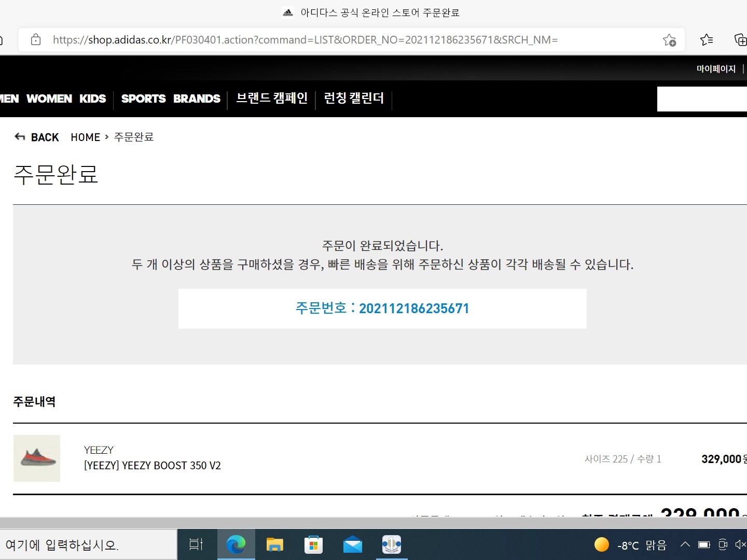Open the shield-crest app in taskbar
This screenshot has height=560, width=747.
tap(392, 544)
